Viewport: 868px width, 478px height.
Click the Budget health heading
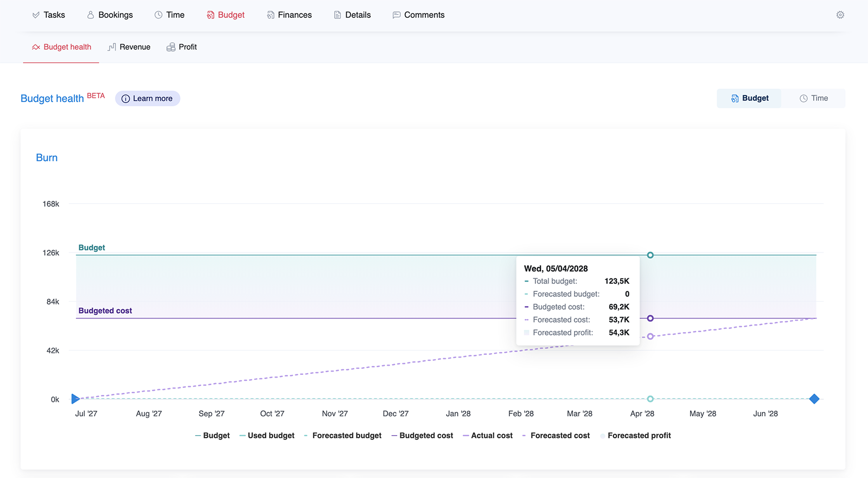click(52, 99)
